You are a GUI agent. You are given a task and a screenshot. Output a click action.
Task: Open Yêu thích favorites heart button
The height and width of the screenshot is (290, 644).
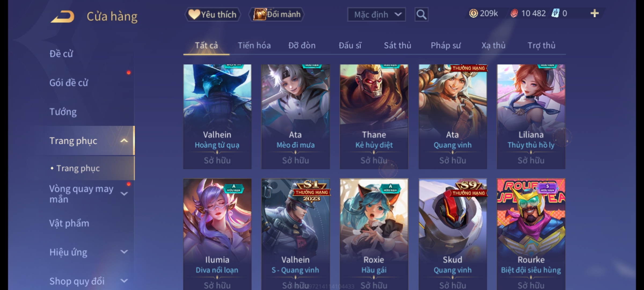(213, 15)
